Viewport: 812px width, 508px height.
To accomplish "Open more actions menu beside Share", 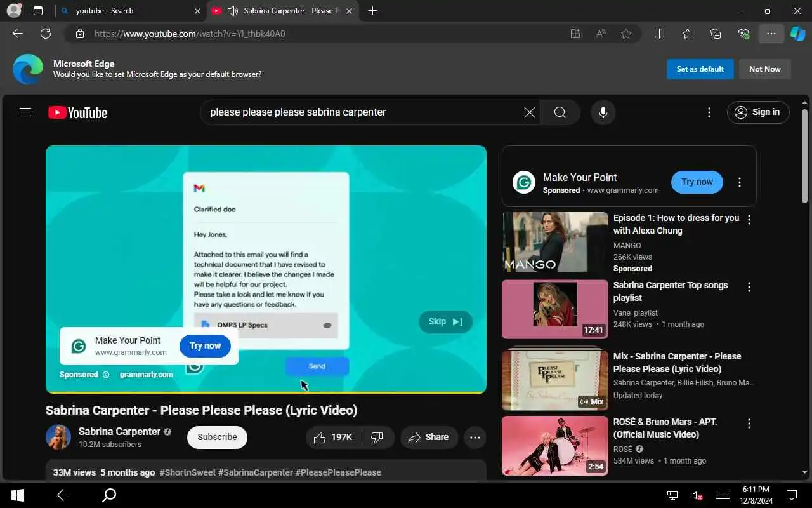I will [x=475, y=437].
